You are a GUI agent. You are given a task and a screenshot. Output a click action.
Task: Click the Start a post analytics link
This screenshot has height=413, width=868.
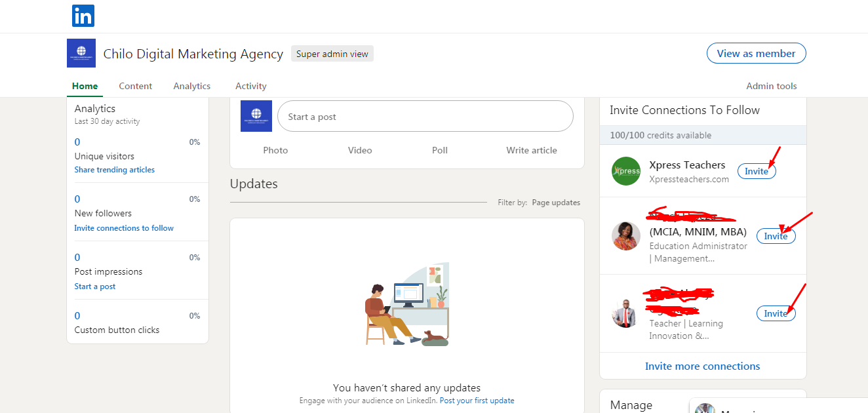coord(95,286)
